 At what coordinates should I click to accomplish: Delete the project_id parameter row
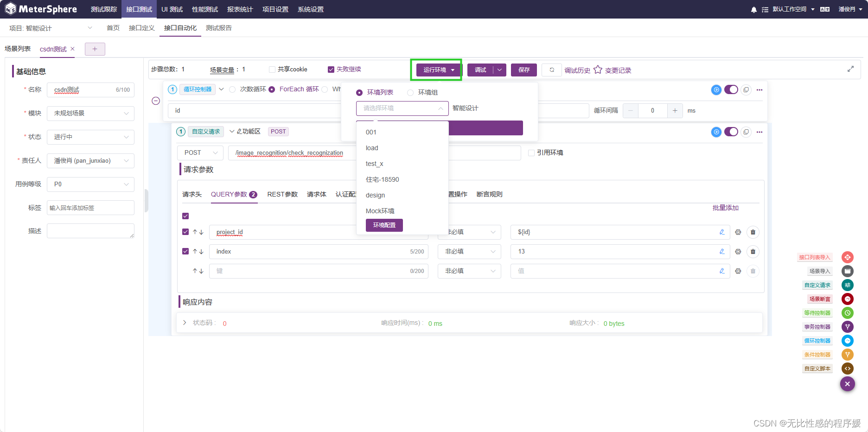[753, 232]
